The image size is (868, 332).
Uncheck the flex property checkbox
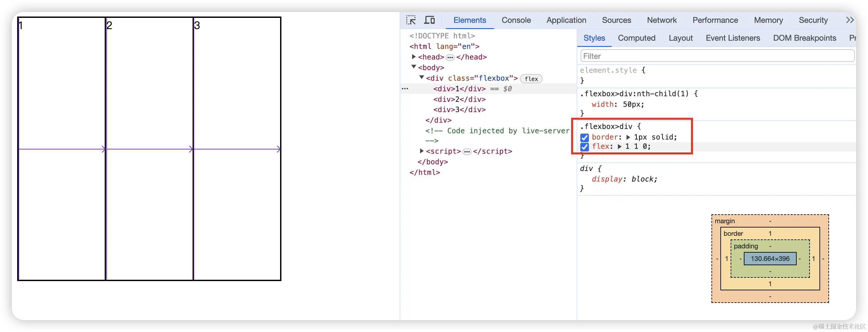click(x=584, y=147)
